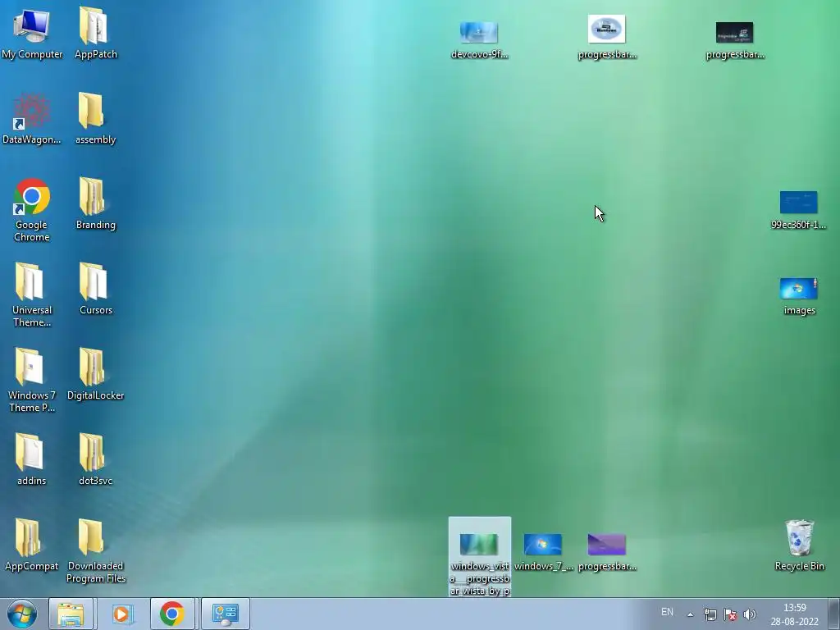Open the Windows Start menu
The image size is (840, 630).
[x=22, y=614]
